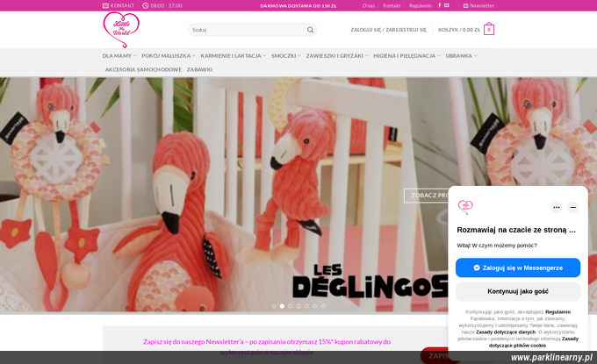This screenshot has width=597, height=364.
Task: Click the chat widget heart logo
Action: coord(465,207)
